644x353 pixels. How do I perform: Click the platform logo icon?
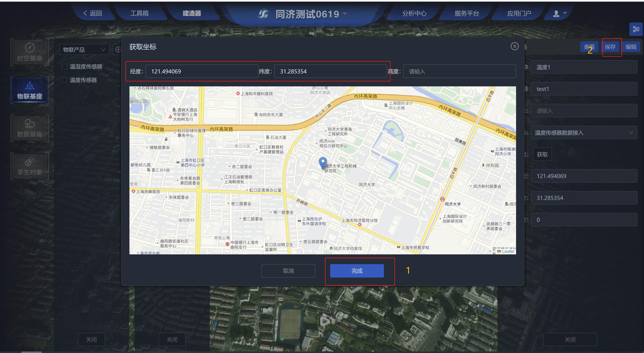[x=263, y=14]
